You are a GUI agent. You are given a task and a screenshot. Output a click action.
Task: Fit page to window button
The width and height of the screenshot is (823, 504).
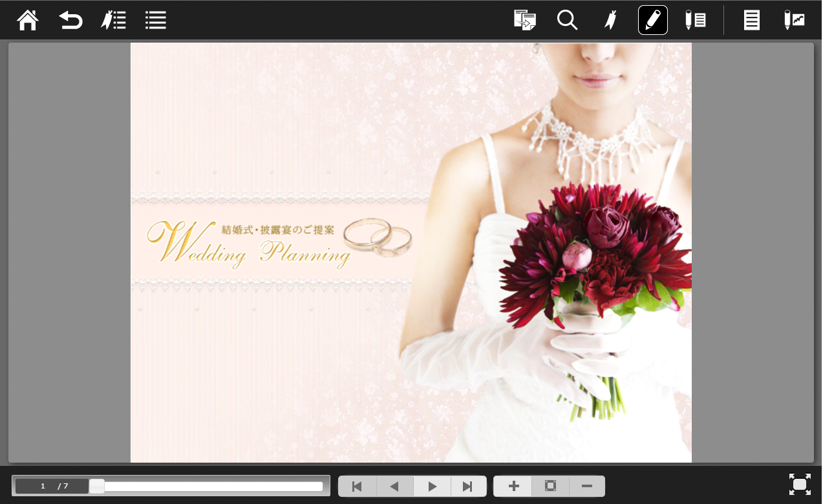pyautogui.click(x=550, y=486)
